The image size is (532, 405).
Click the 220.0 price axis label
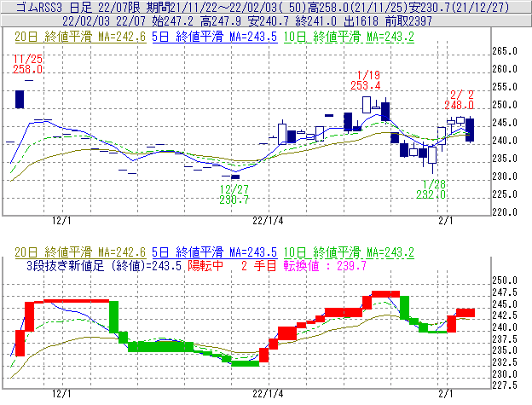tap(505, 212)
